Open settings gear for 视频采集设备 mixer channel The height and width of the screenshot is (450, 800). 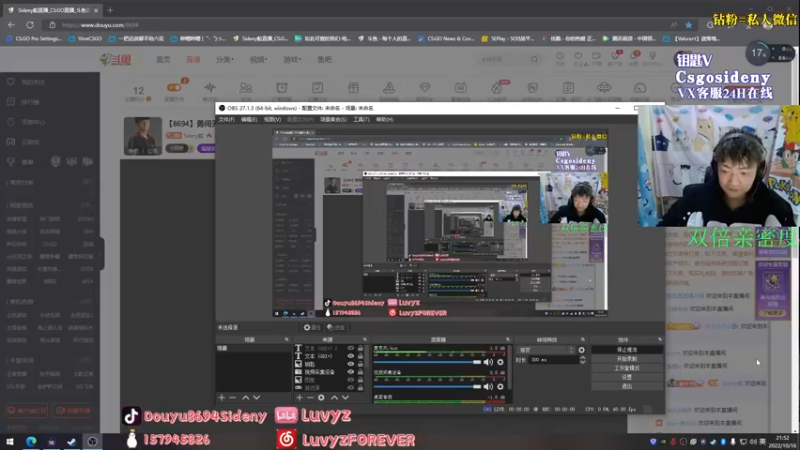[x=501, y=387]
